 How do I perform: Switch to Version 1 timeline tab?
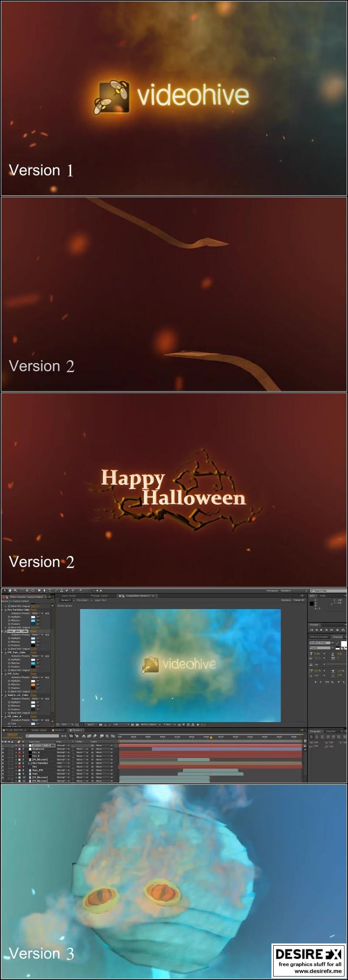[59, 730]
